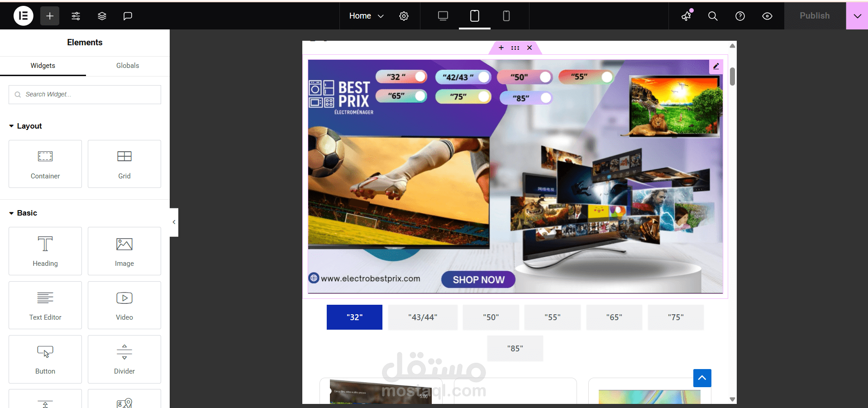Select the "65" size tab
This screenshot has width=868, height=408.
(x=614, y=317)
